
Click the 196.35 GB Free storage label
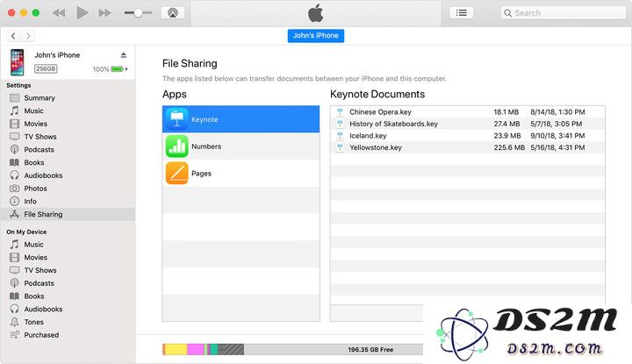[x=370, y=349]
